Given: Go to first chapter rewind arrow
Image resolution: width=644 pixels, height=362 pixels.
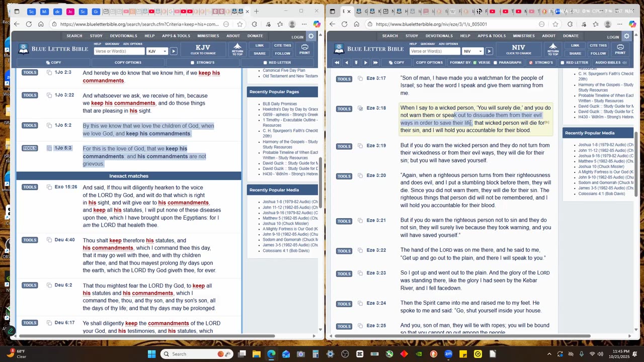Looking at the screenshot, I should [x=337, y=62].
